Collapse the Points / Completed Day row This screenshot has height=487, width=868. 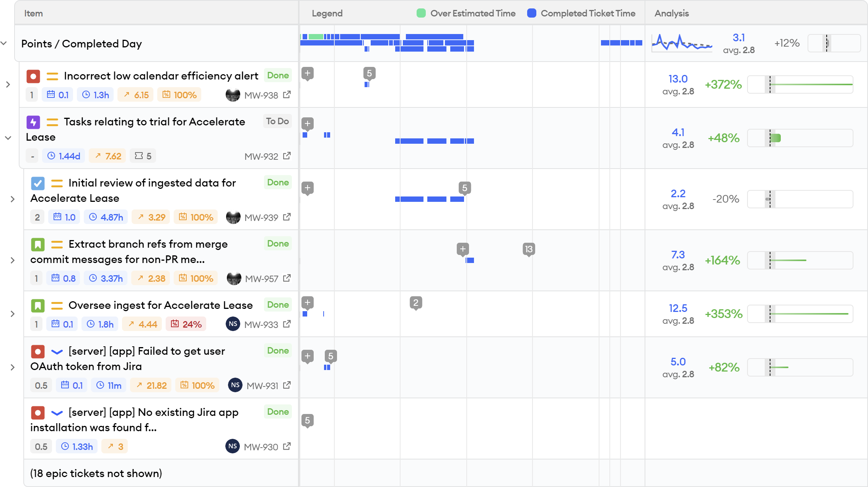coord(4,43)
